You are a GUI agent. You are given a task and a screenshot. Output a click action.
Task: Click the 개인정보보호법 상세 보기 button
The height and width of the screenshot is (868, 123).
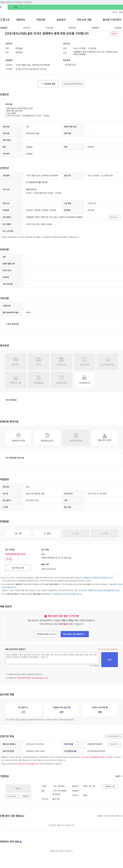click(47, 634)
